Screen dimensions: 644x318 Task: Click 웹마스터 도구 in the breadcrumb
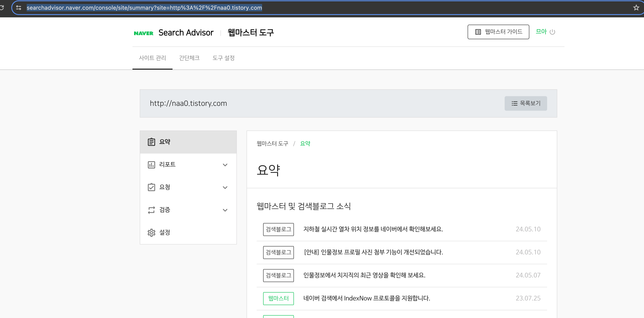(272, 144)
